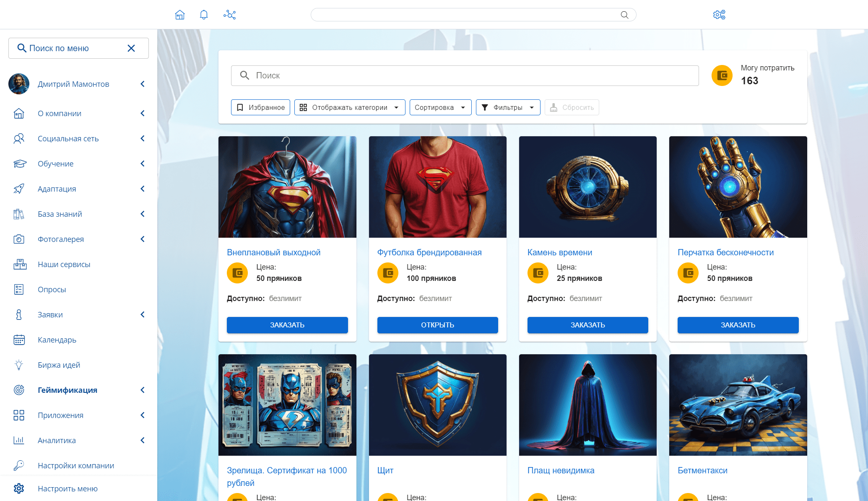
Task: Open notifications bell icon
Action: pyautogui.click(x=204, y=15)
